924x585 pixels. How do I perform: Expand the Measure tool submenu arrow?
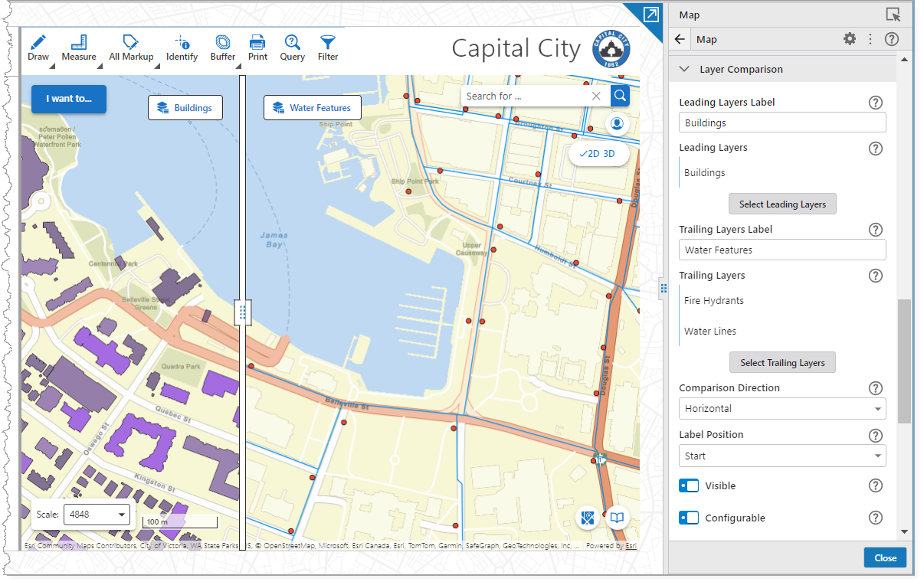click(100, 67)
